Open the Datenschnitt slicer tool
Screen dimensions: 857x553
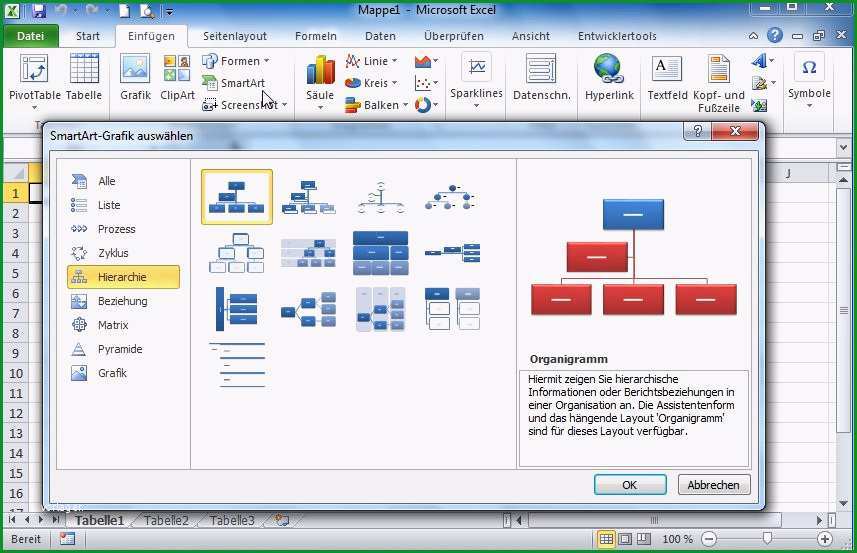click(x=541, y=78)
